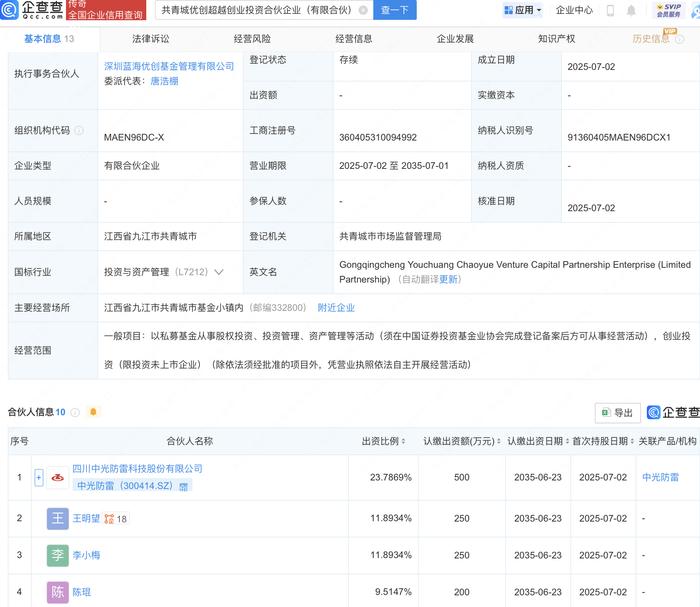The height and width of the screenshot is (607, 700).
Task: Open 委派代表 唐浩棚 link
Action: tap(164, 81)
